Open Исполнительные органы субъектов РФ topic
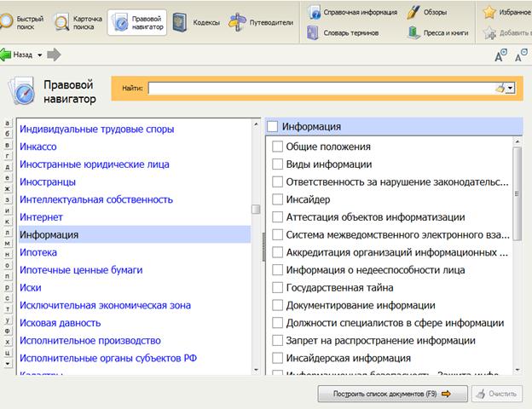This screenshot has width=532, height=409. (108, 359)
